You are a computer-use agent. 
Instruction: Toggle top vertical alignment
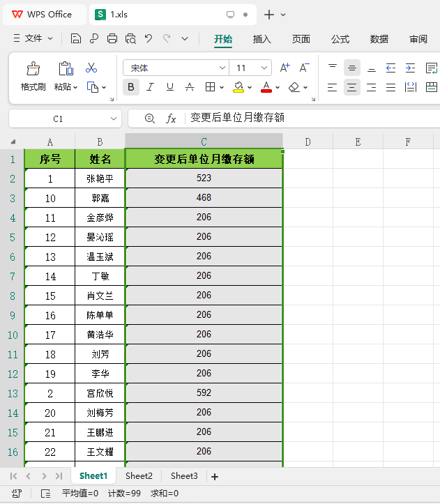332,68
